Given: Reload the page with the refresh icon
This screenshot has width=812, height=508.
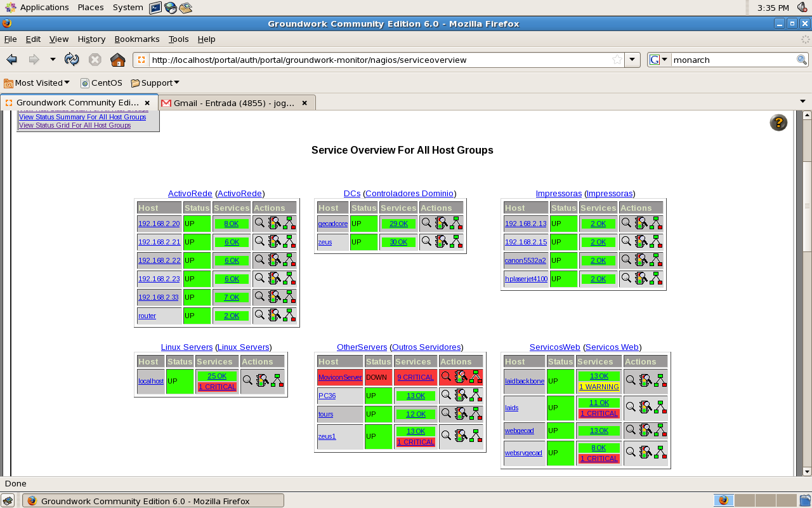Looking at the screenshot, I should click(72, 60).
